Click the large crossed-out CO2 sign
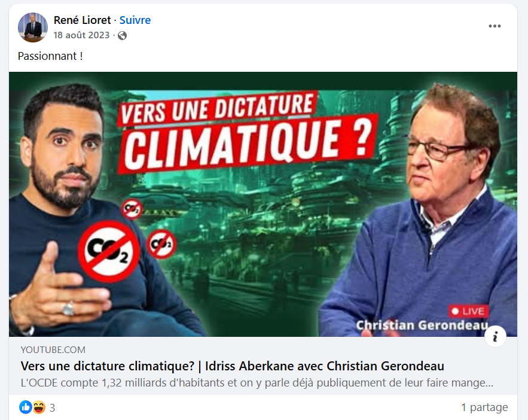528x420 pixels. [x=109, y=251]
